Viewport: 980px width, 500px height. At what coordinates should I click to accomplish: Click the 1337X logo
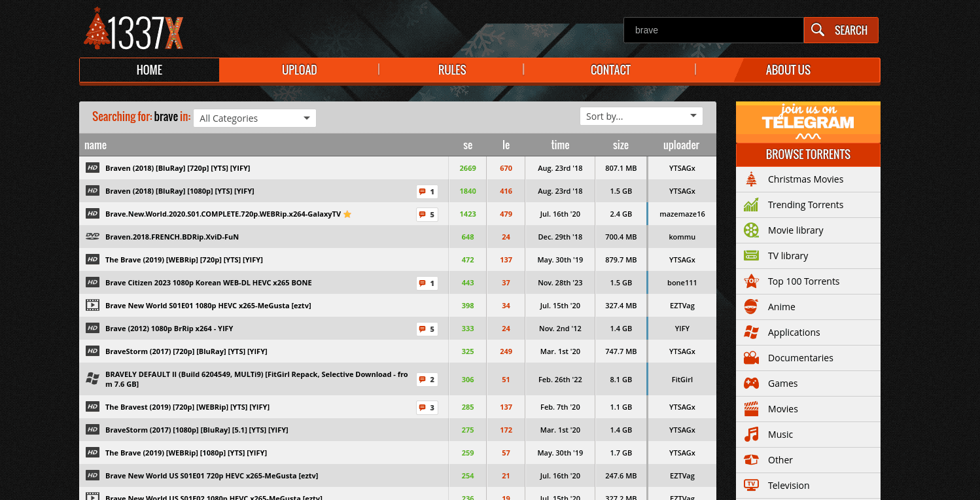click(x=133, y=29)
